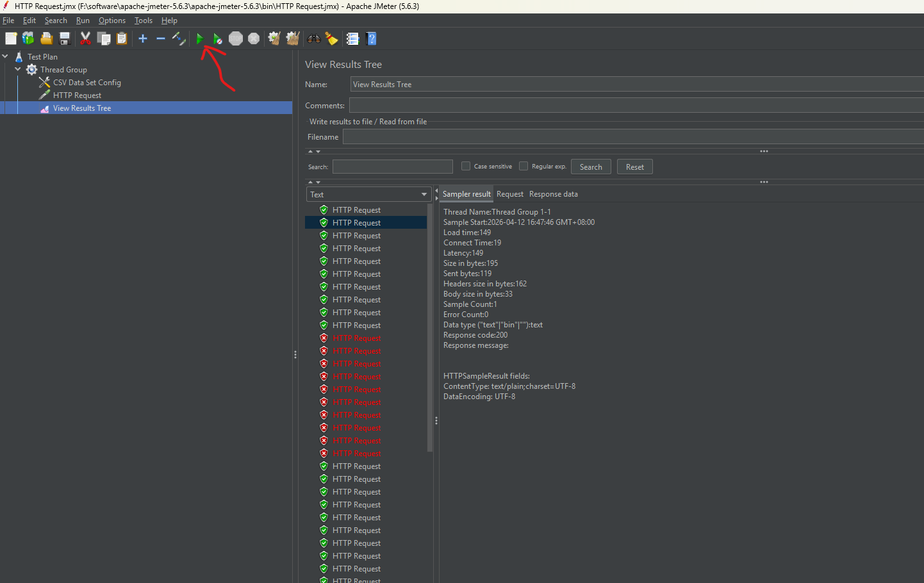Open the Options menu
924x583 pixels.
[x=112, y=21]
